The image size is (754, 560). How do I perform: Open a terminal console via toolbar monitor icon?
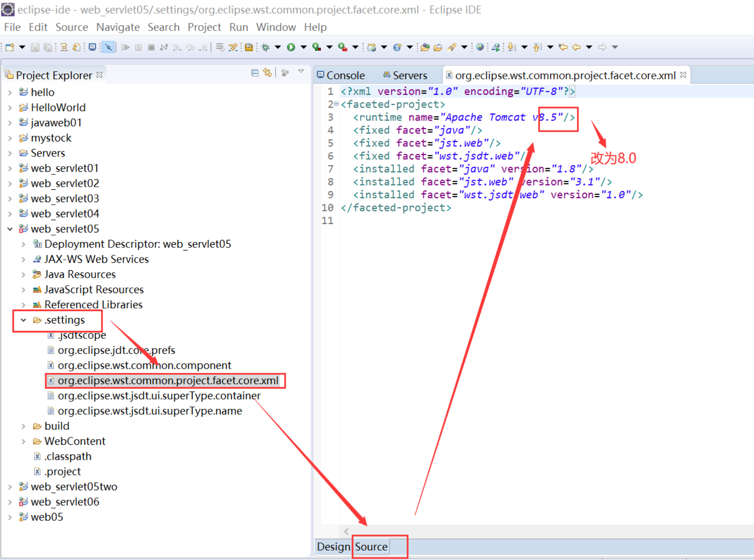(92, 47)
